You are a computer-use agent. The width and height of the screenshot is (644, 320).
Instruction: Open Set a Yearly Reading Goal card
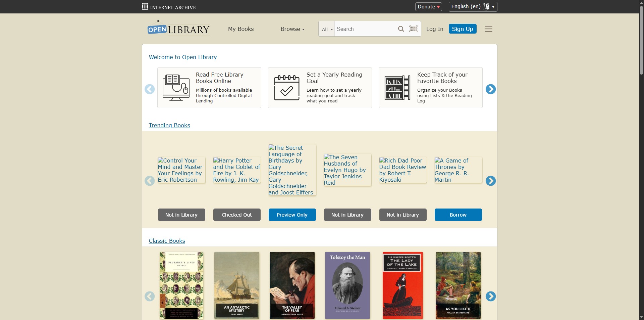click(320, 88)
